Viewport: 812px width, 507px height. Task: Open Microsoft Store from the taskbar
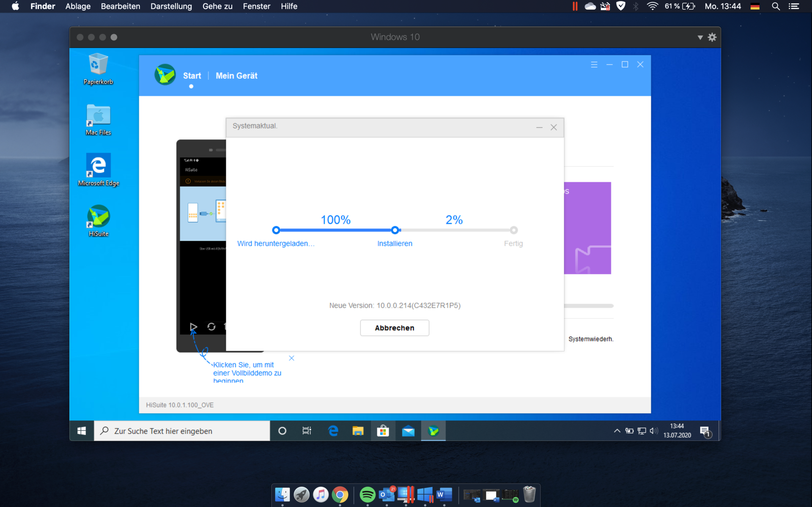click(383, 431)
